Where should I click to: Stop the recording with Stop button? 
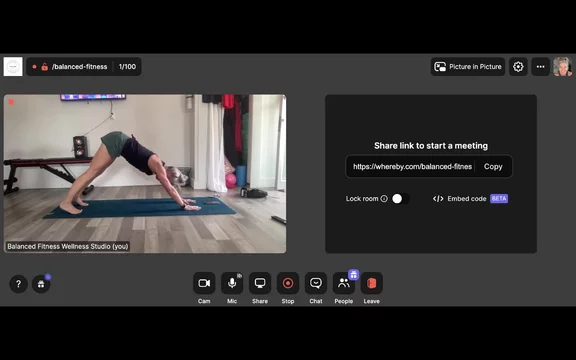(x=288, y=283)
